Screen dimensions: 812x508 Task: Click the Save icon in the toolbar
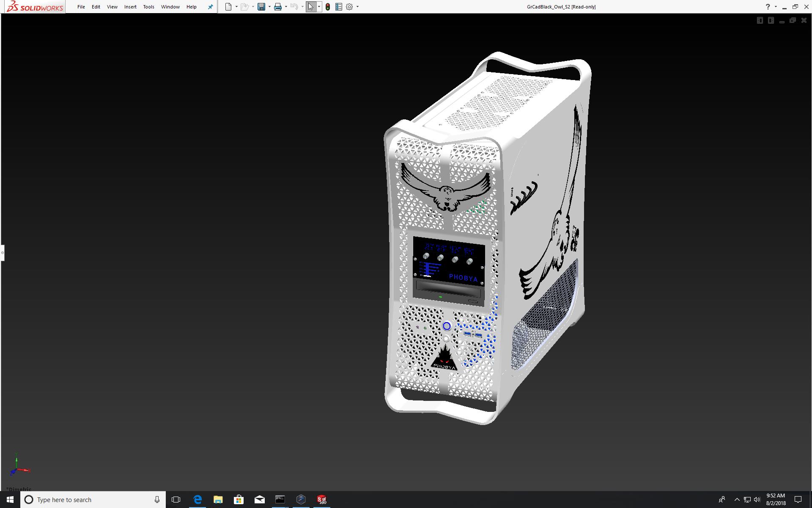261,7
